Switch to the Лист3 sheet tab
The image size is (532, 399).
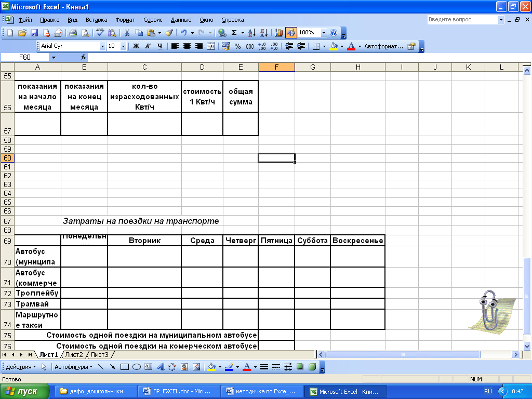pos(99,354)
